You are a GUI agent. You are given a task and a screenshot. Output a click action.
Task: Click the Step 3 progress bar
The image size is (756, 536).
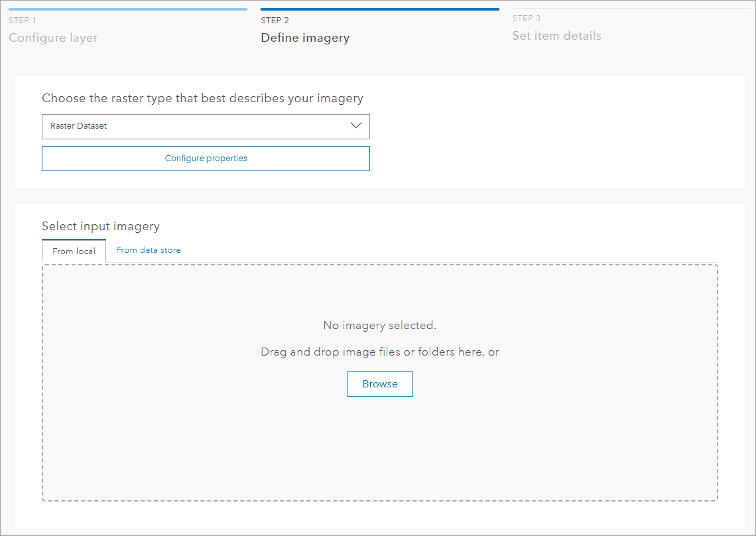coord(631,9)
